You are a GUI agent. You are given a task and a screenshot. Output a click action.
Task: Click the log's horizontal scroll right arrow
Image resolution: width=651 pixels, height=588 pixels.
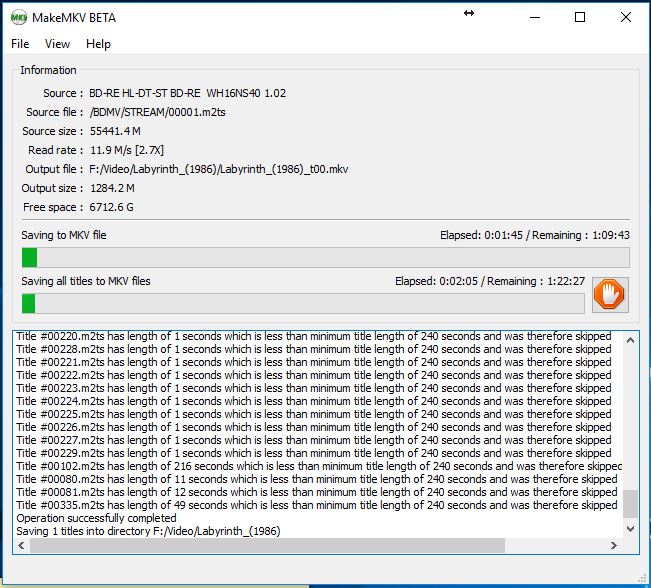tap(614, 545)
